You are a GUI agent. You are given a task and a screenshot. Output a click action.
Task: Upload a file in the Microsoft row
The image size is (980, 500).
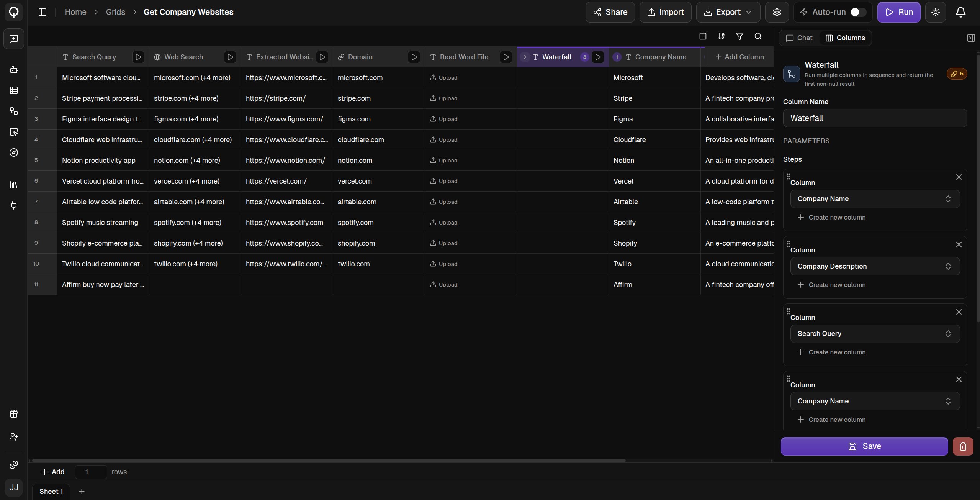click(443, 78)
